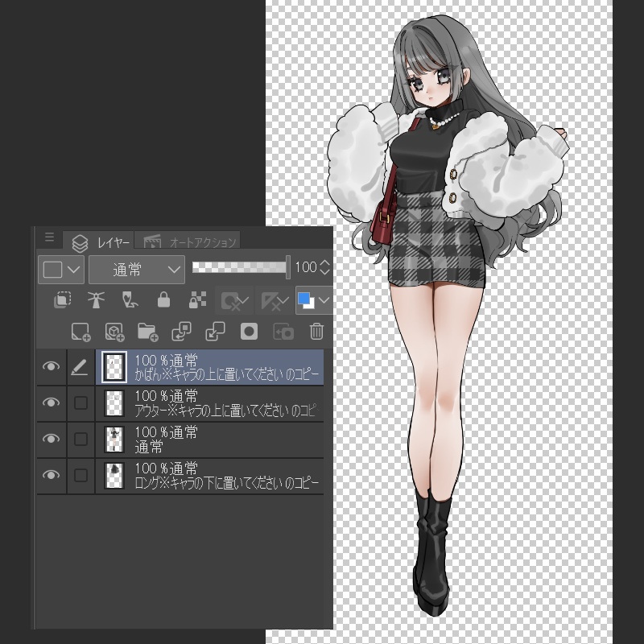Create a layer mask icon
The width and height of the screenshot is (644, 644).
click(x=249, y=332)
